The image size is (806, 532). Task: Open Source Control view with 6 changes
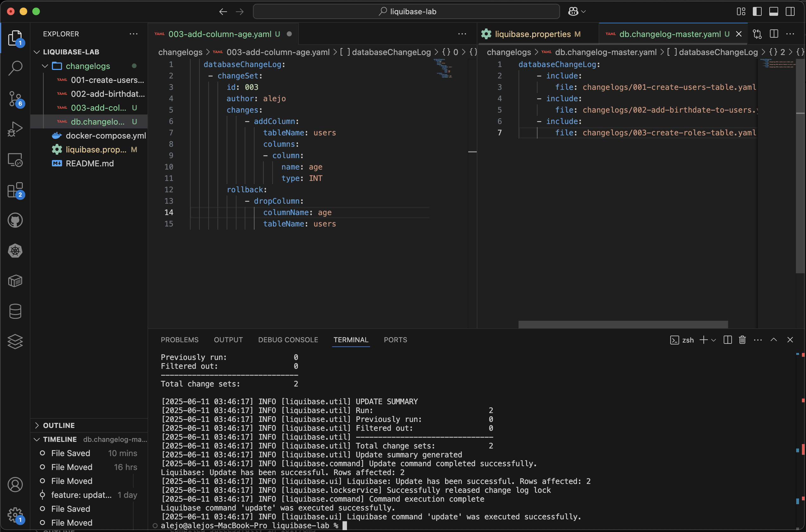click(15, 99)
